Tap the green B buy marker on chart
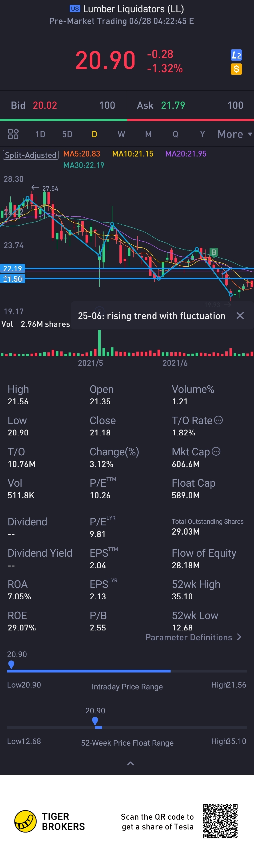Image resolution: width=254 pixels, height=868 pixels. click(214, 252)
